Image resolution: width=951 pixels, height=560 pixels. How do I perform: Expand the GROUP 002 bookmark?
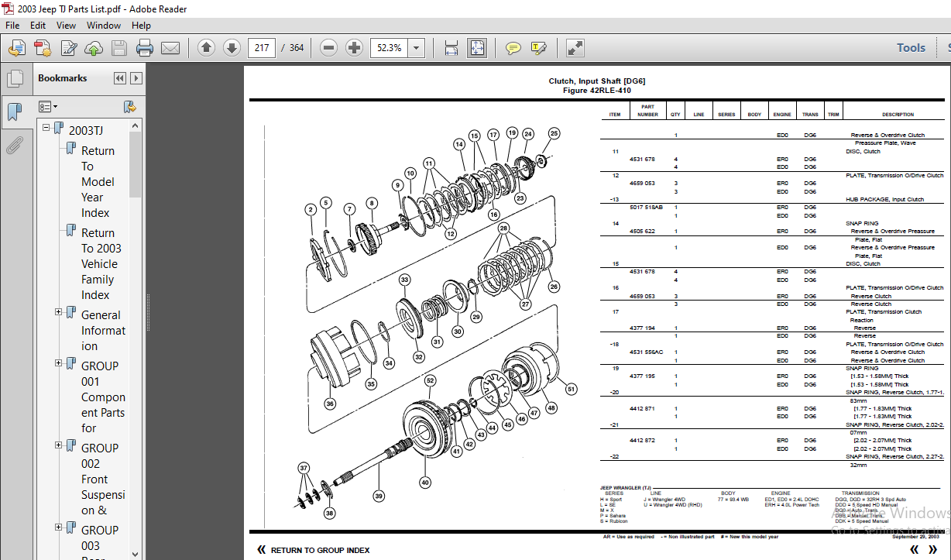58,445
